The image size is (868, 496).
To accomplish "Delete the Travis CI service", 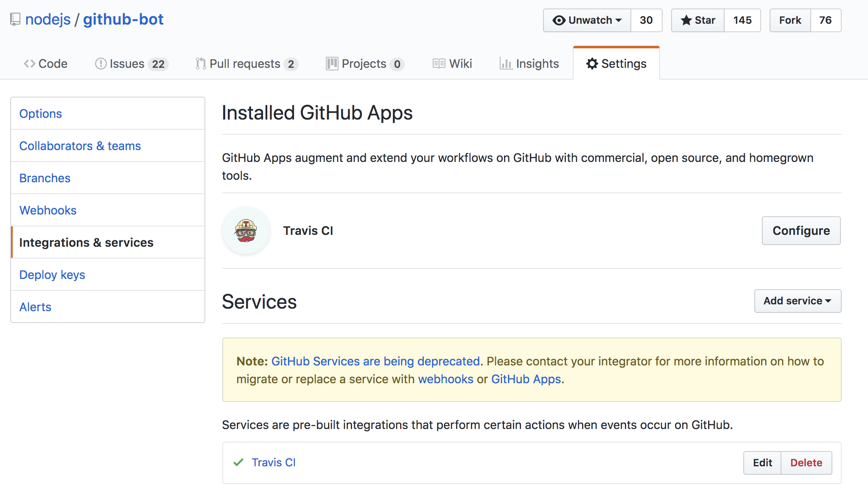I will 806,463.
